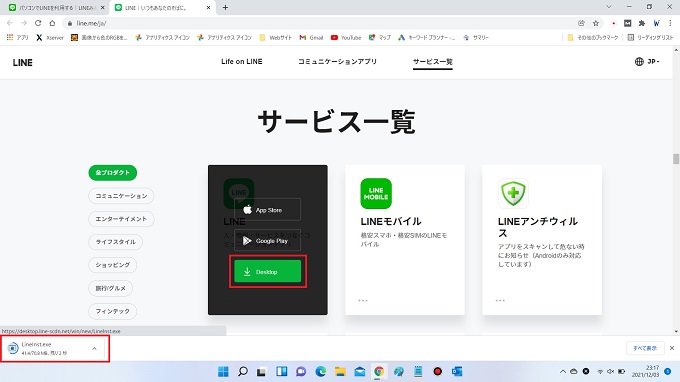Open Microsoft Edge from the taskbar

(320, 372)
